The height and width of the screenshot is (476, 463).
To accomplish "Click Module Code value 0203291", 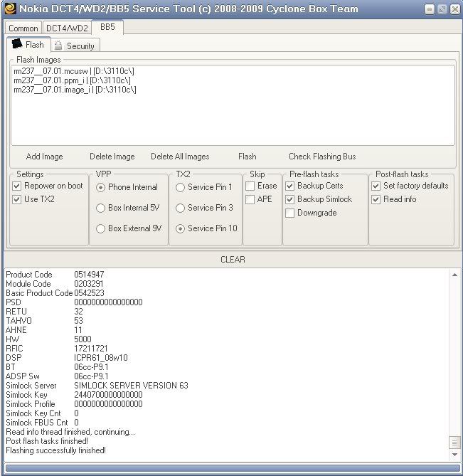I will pos(89,284).
